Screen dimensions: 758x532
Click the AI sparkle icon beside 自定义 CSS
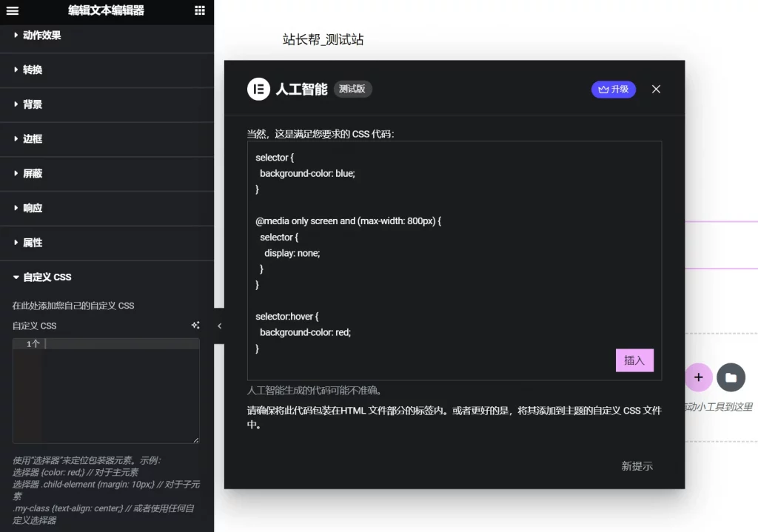[195, 325]
